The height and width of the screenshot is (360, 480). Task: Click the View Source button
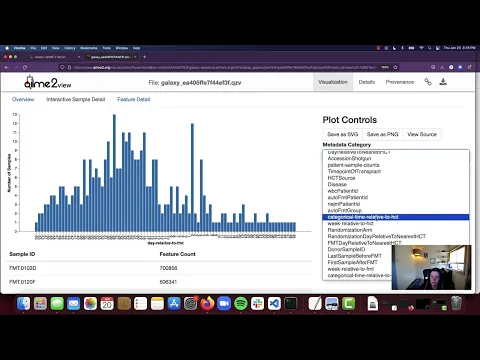click(422, 134)
